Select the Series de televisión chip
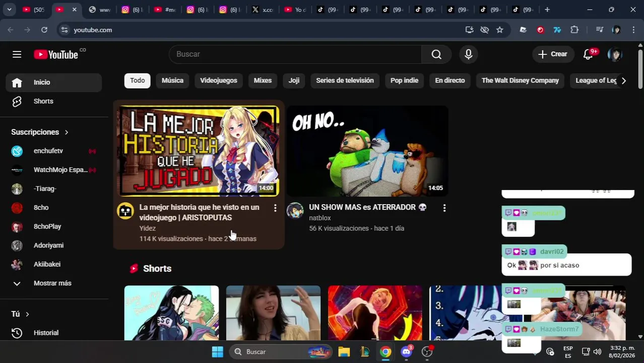Screen dimensions: 644x363 [x=345, y=81]
